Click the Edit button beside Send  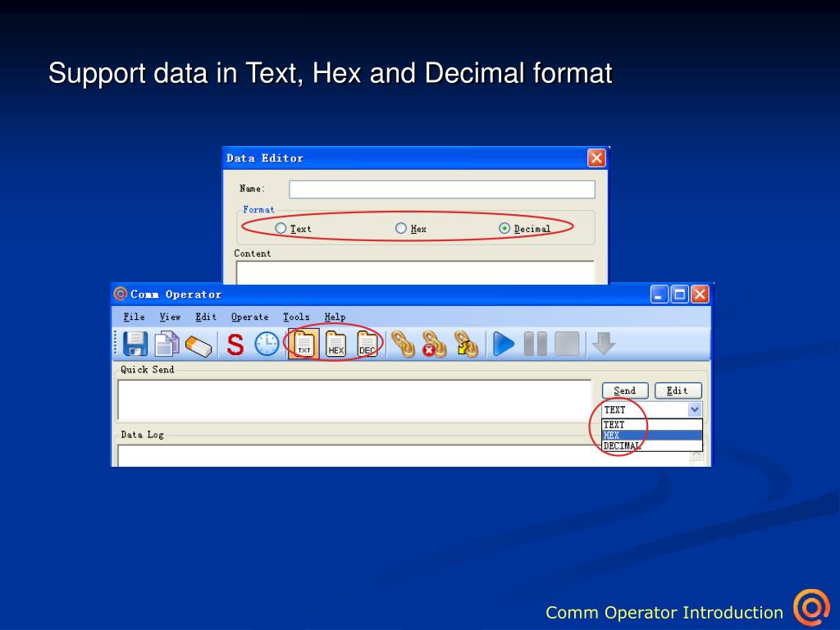[678, 390]
